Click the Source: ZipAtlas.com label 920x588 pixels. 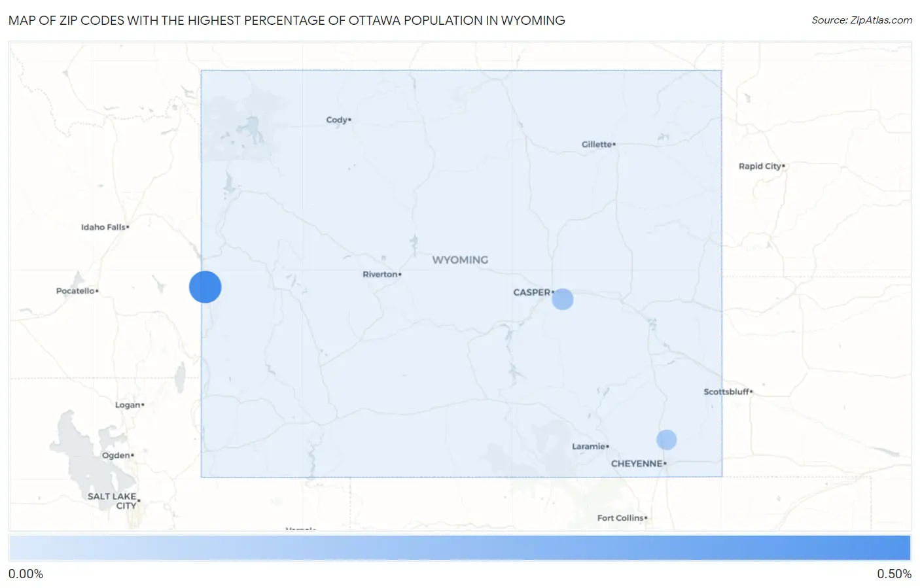862,20
